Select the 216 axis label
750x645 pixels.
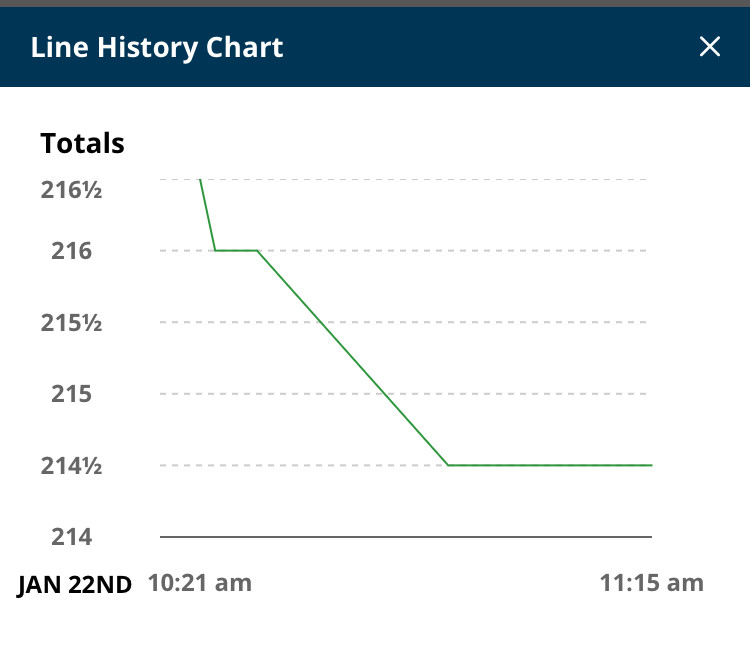[x=71, y=251]
